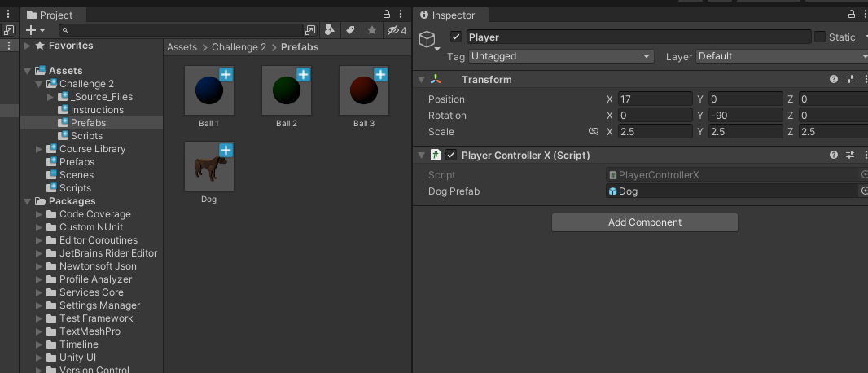Expand the _Source_Files folder
This screenshot has height=373, width=868.
50,97
